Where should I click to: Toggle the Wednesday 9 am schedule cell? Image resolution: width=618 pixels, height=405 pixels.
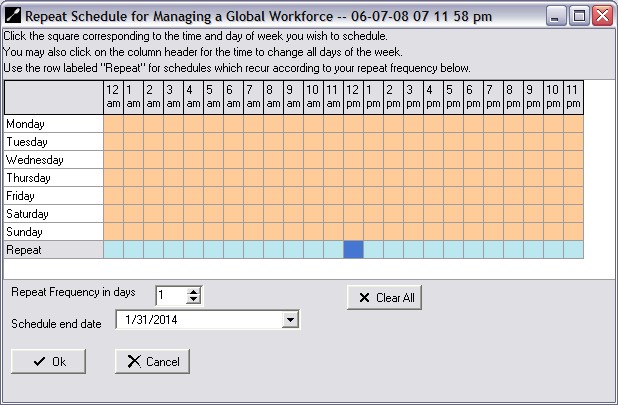[x=293, y=160]
